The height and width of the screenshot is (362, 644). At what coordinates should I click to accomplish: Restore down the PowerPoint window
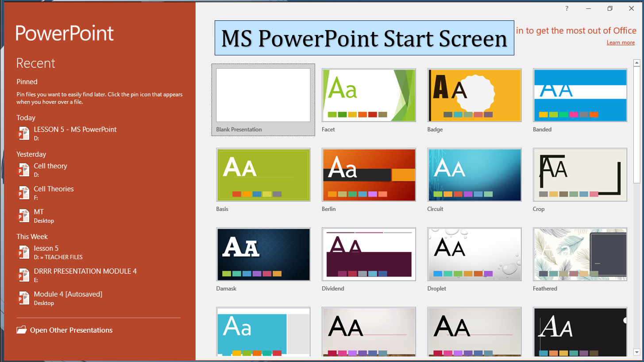(x=610, y=8)
